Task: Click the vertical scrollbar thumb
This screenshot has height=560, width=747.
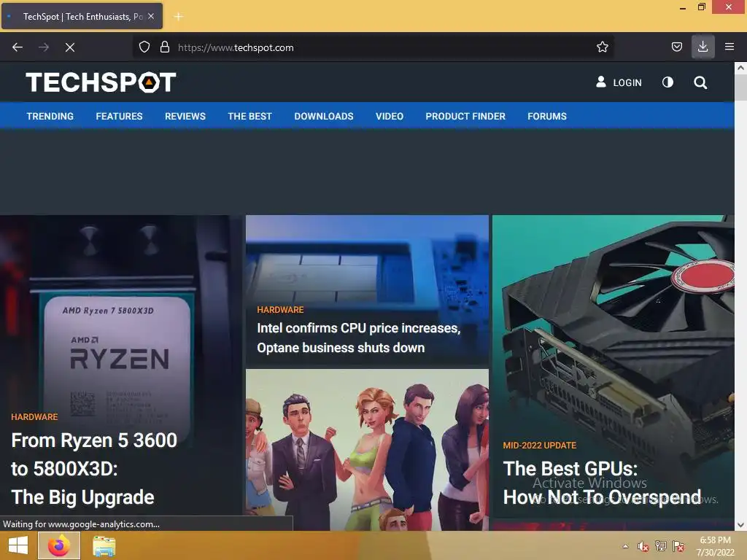Action: 740,87
